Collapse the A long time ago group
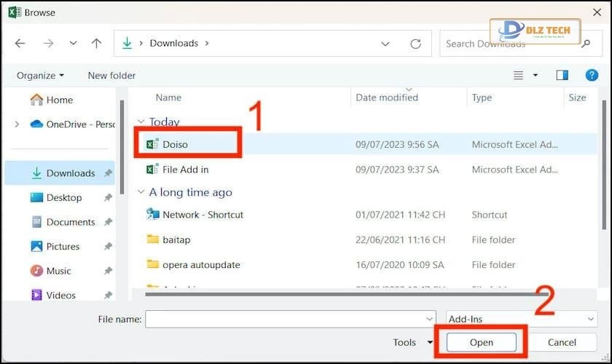Image resolution: width=612 pixels, height=364 pixels. pos(141,192)
